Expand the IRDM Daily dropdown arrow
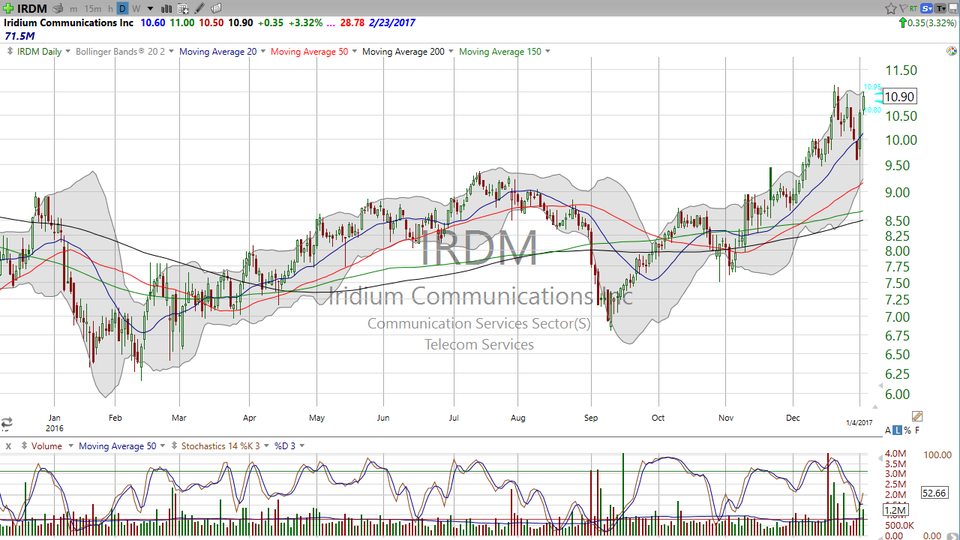The image size is (960, 540). tap(67, 51)
